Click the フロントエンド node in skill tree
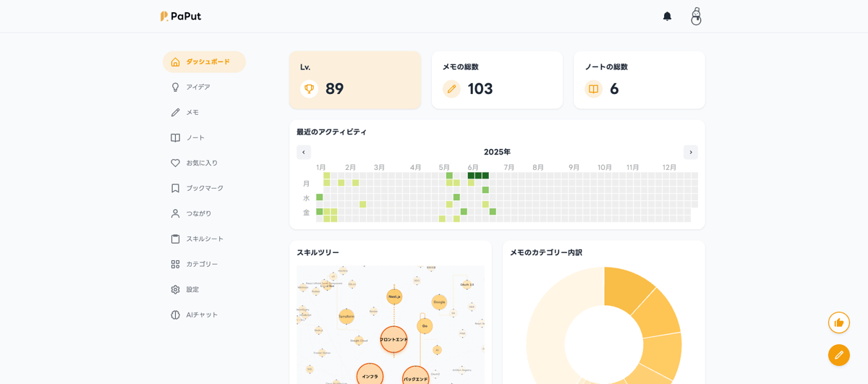The width and height of the screenshot is (868, 384). [x=393, y=339]
